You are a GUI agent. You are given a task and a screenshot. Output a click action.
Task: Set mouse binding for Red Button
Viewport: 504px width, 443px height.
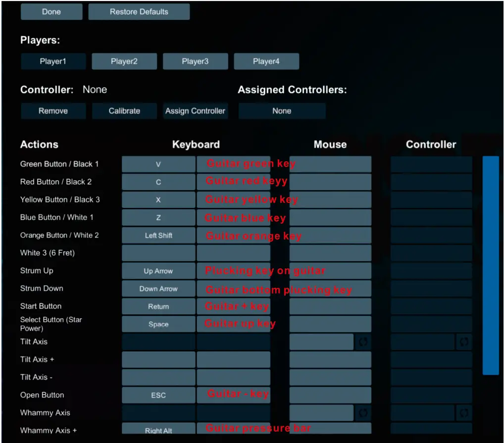(x=330, y=182)
